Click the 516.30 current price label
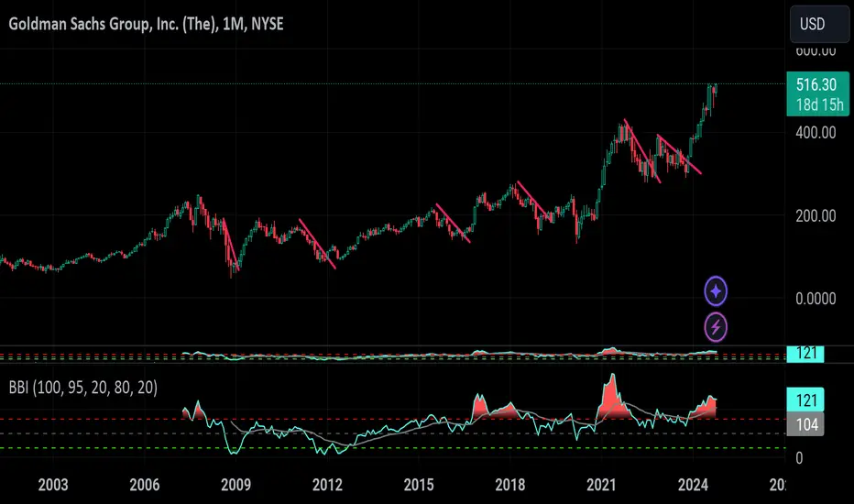 [x=816, y=84]
